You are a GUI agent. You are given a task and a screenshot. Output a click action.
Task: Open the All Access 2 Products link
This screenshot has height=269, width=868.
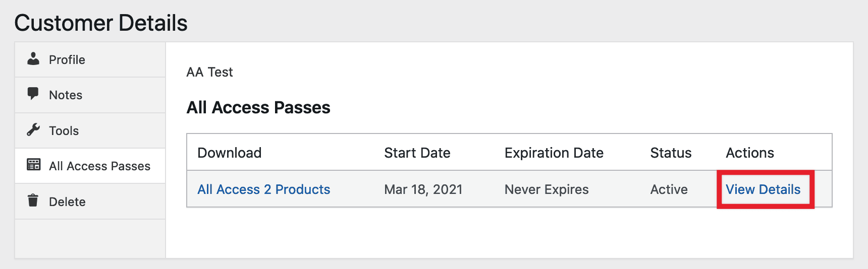264,189
